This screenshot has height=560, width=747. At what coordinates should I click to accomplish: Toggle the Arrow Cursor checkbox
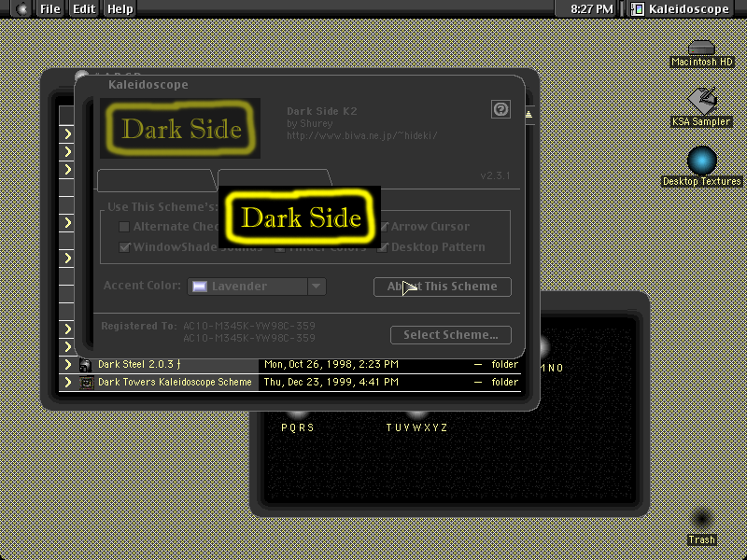click(x=384, y=227)
